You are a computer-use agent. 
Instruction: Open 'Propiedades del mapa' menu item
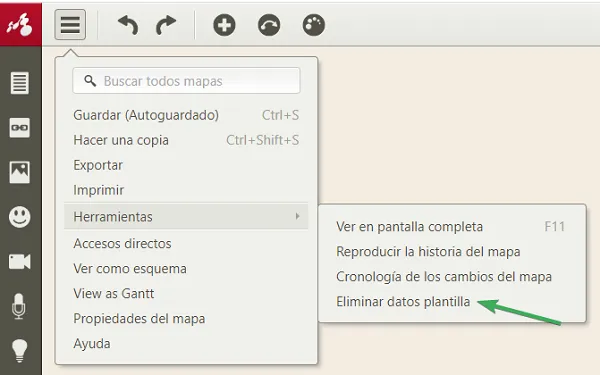pos(186,318)
